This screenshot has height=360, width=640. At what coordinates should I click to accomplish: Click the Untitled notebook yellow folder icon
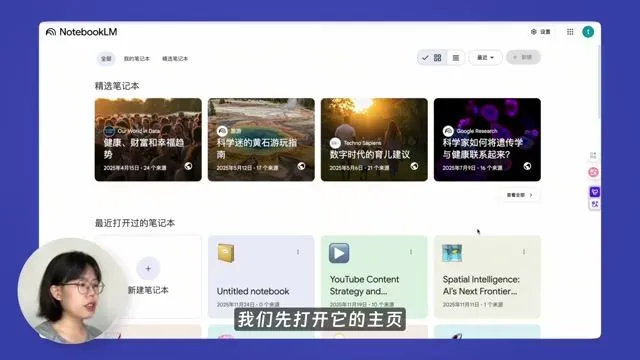click(x=226, y=253)
